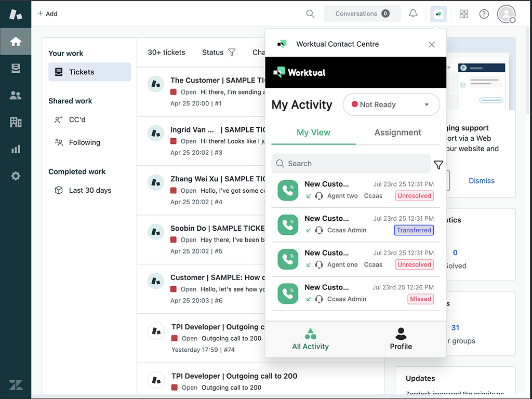The width and height of the screenshot is (532, 399).
Task: Select the Tickets icon in left sidebar
Action: (x=16, y=68)
